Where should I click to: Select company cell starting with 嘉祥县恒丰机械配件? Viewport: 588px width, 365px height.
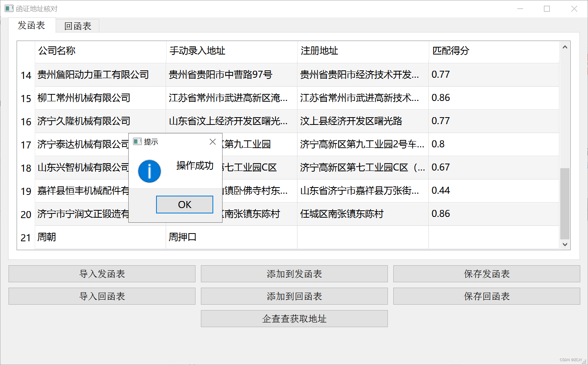82,191
